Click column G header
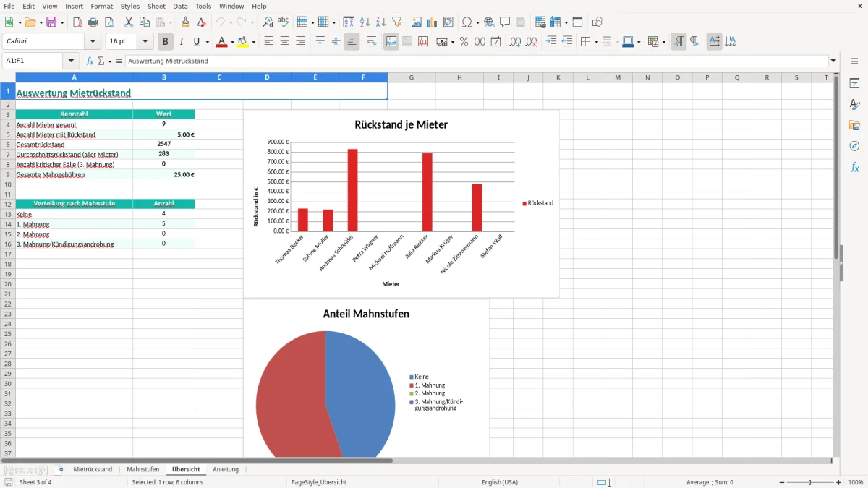Screen dimensions: 868x488 pos(411,77)
